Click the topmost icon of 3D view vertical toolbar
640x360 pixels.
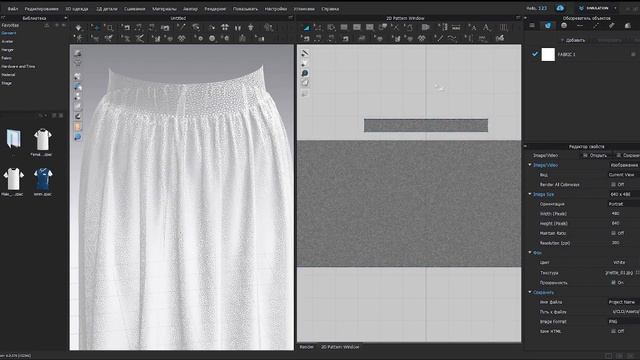click(x=77, y=53)
